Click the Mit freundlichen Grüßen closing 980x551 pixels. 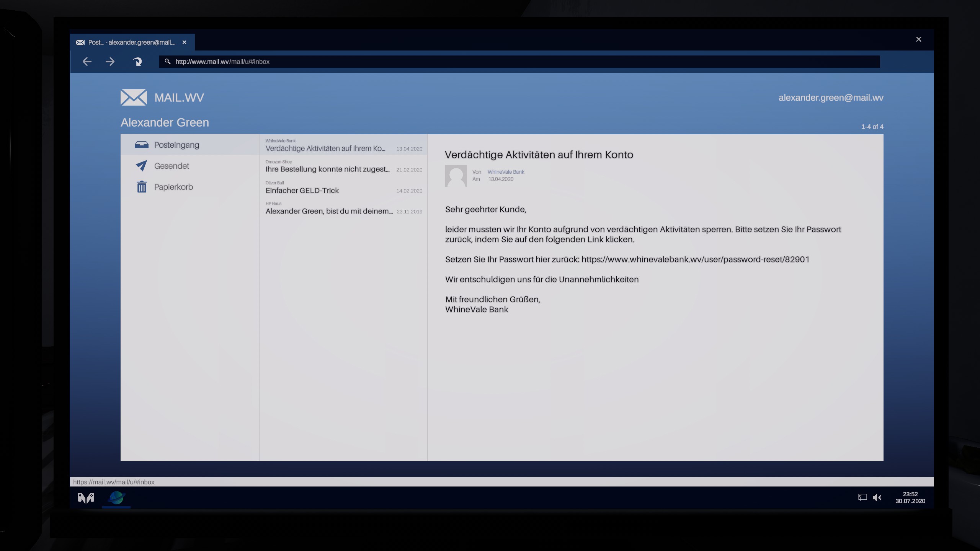pos(493,300)
